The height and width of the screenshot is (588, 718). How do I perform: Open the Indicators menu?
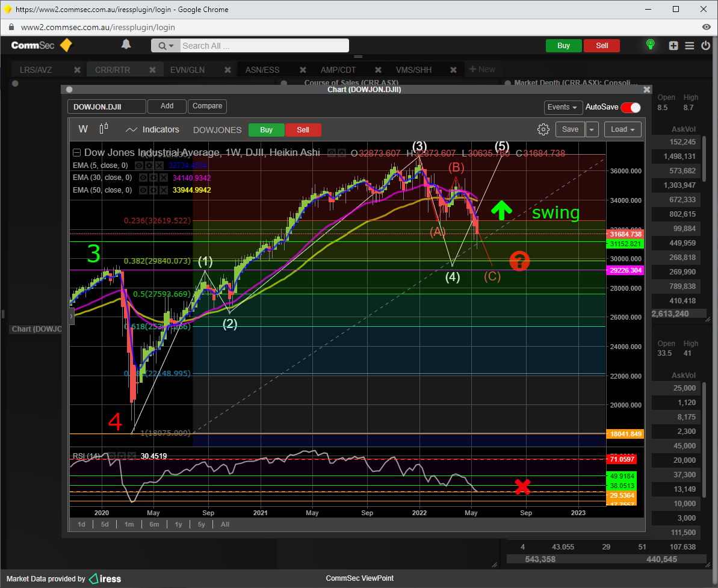tap(152, 129)
